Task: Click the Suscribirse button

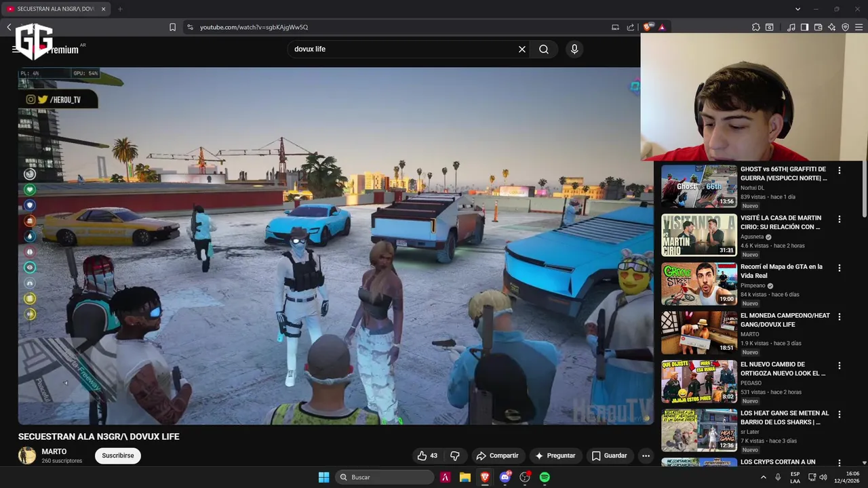Action: pyautogui.click(x=118, y=455)
